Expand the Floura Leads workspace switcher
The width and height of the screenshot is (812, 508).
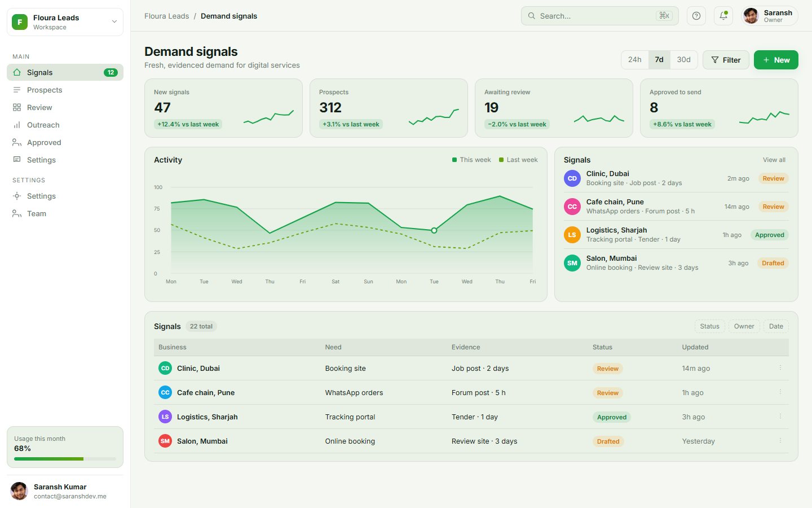[65, 22]
